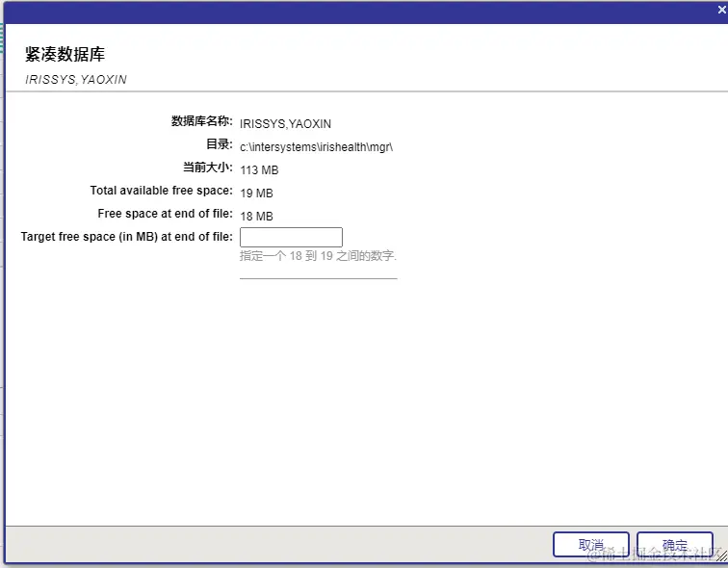This screenshot has height=568, width=728.
Task: Select the hint text 指定一个 18 到 19 之间的数字
Action: pos(318,256)
